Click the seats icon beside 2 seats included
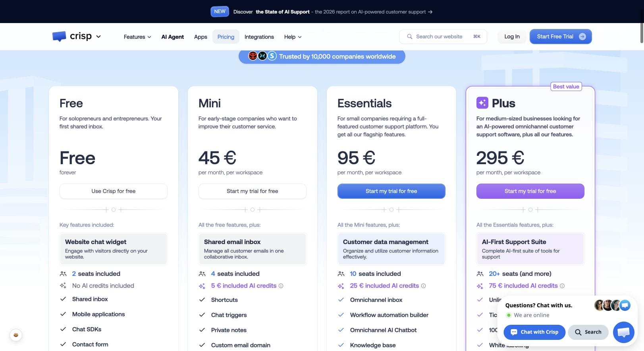 63,274
